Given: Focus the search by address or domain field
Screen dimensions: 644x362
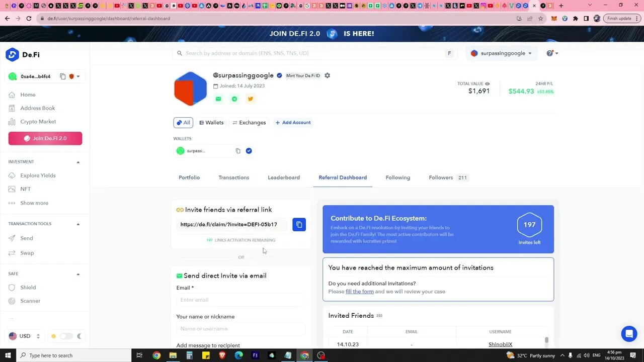Looking at the screenshot, I should tap(314, 53).
